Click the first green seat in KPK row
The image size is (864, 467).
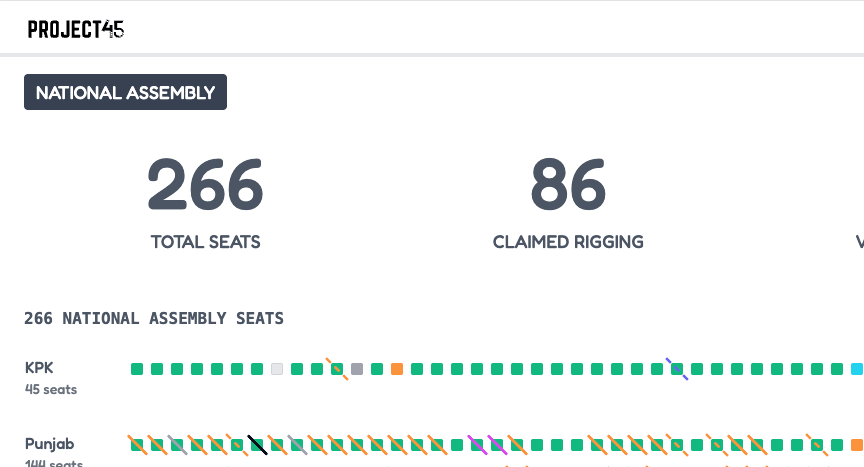[137, 369]
